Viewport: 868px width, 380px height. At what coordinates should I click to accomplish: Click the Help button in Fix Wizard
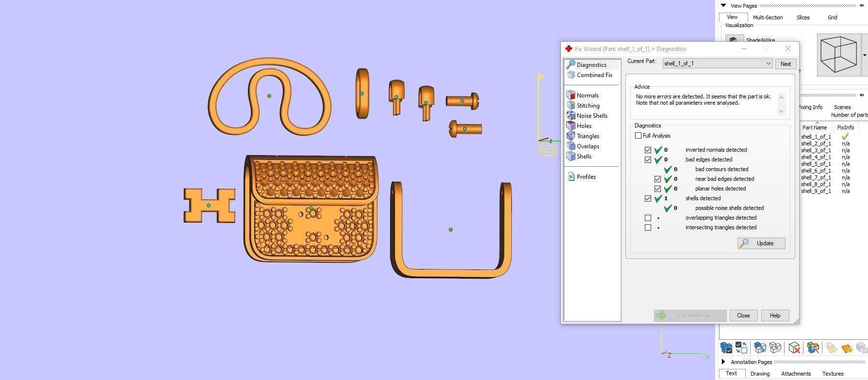[x=775, y=316]
